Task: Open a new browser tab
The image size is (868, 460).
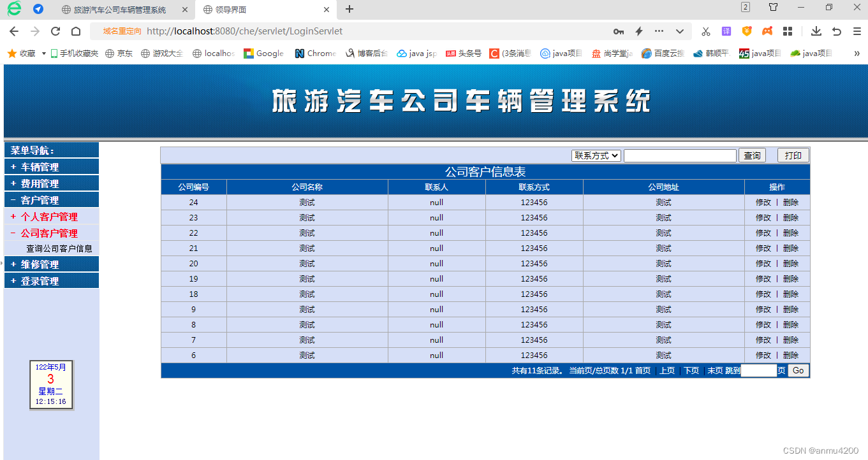Action: (x=349, y=9)
